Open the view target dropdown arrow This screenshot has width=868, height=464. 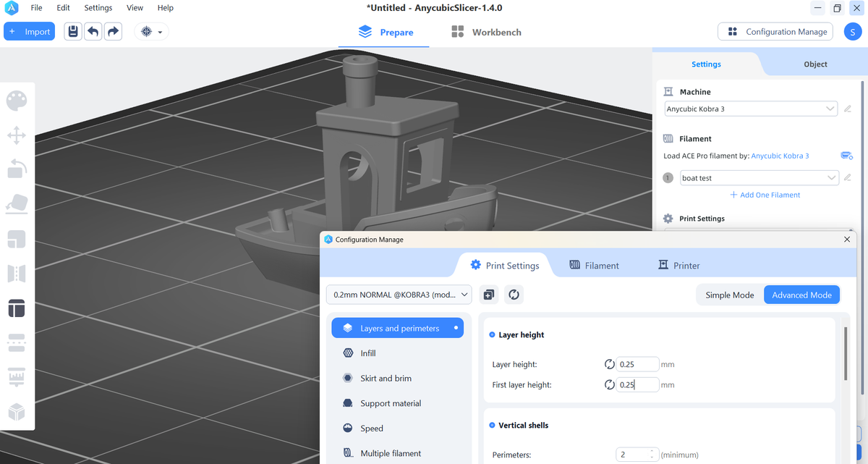pyautogui.click(x=160, y=32)
